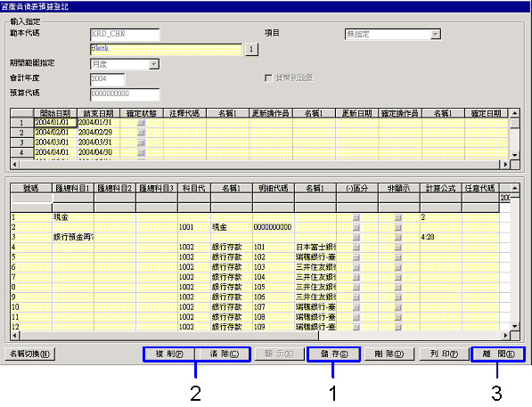Click the 離開(E) exit button
This screenshot has width=532, height=407.
498,354
